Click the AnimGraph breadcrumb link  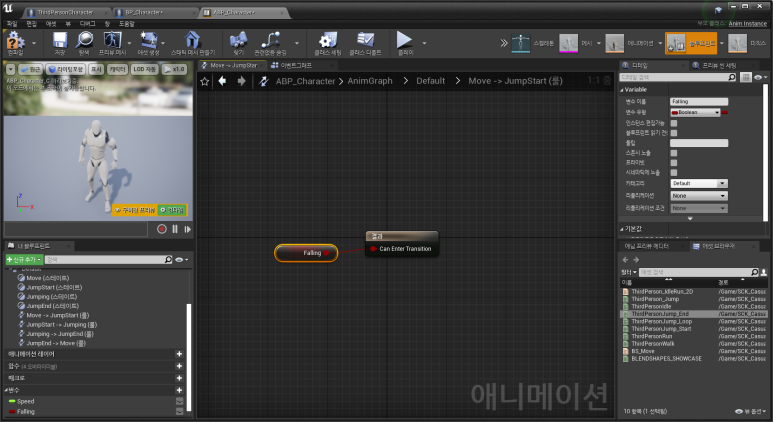click(370, 81)
